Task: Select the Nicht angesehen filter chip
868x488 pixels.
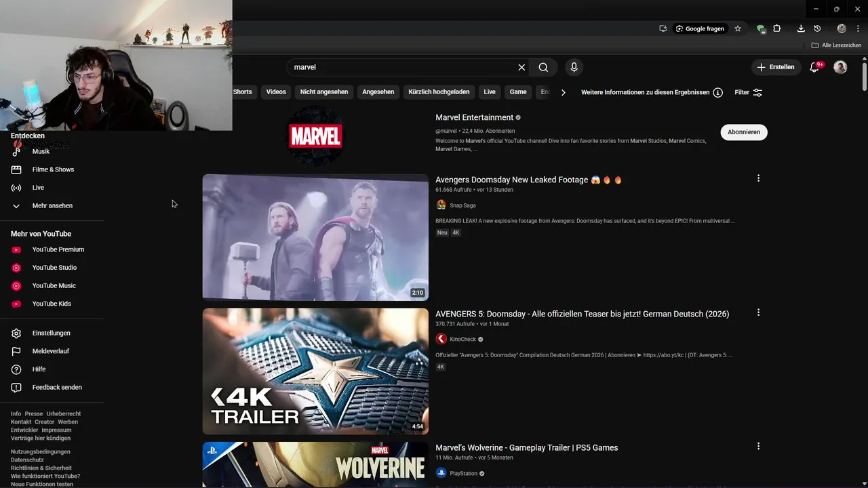Action: pos(324,91)
